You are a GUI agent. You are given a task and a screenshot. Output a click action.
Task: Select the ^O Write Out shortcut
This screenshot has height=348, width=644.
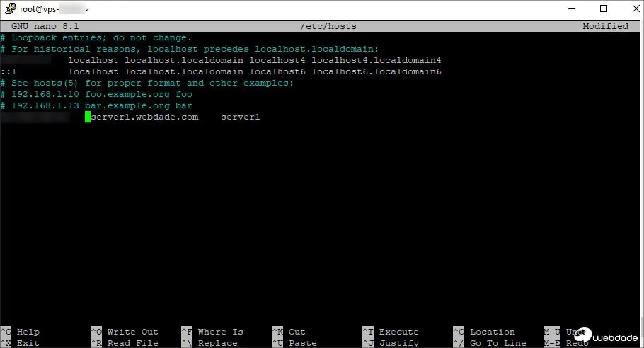(124, 332)
